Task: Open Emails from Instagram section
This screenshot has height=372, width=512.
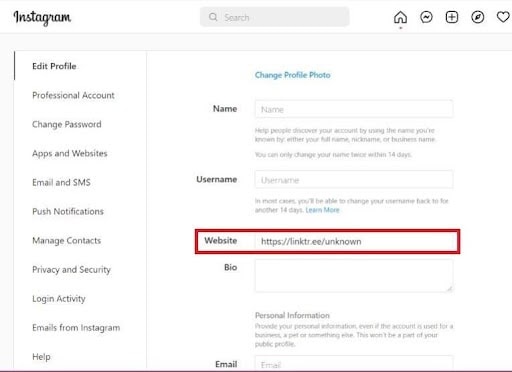Action: click(76, 328)
